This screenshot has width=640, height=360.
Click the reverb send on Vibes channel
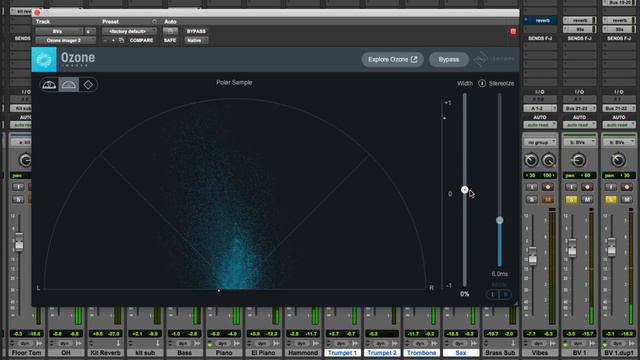tap(540, 20)
